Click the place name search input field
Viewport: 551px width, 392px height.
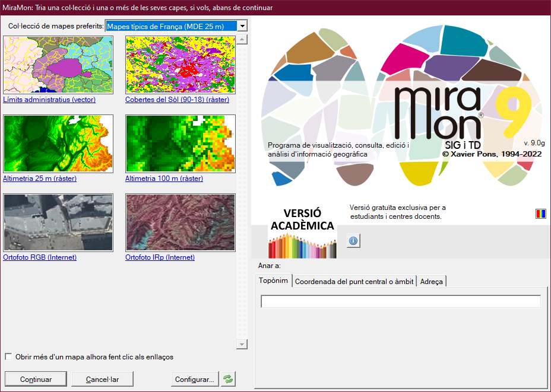(x=401, y=301)
